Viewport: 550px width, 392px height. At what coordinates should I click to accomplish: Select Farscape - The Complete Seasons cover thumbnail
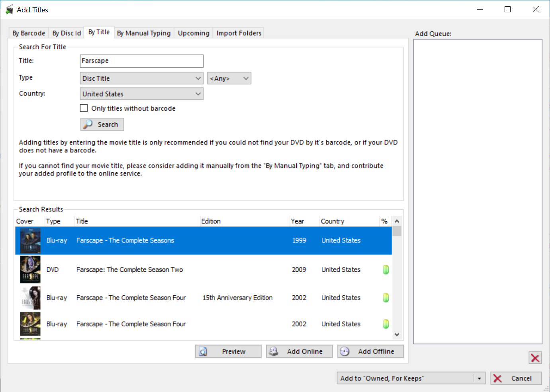pyautogui.click(x=30, y=241)
